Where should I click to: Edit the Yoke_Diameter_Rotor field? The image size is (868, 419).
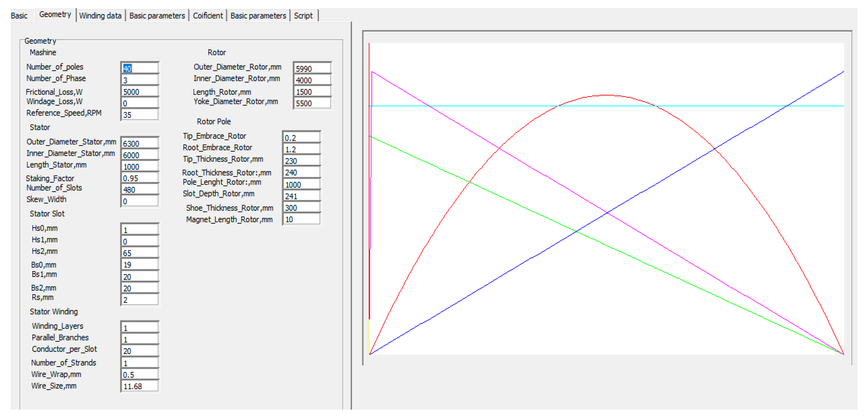312,103
